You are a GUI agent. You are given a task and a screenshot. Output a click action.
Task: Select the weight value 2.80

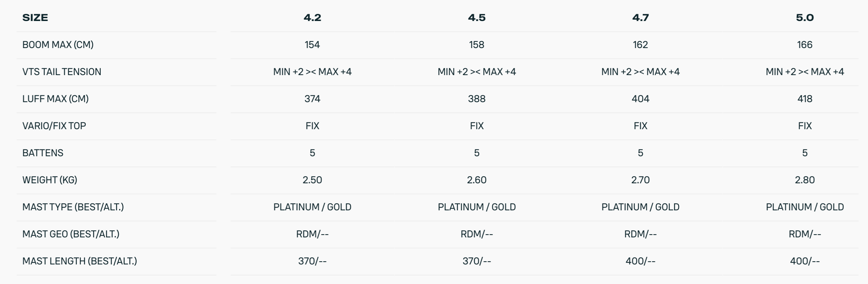pyautogui.click(x=805, y=180)
